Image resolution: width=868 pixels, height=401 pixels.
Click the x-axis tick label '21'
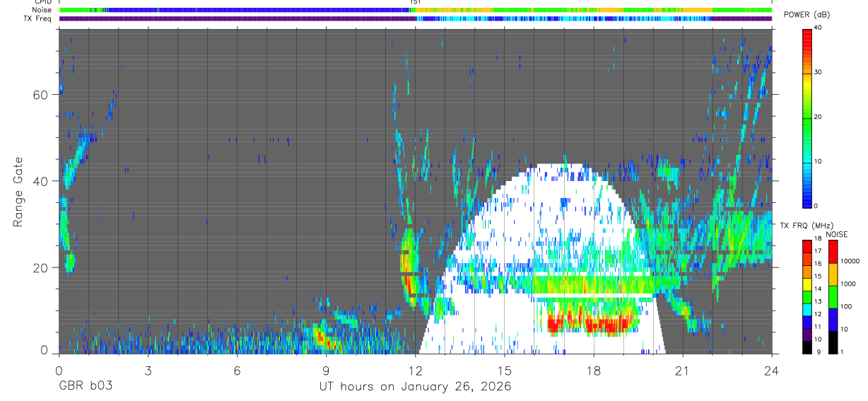[683, 370]
